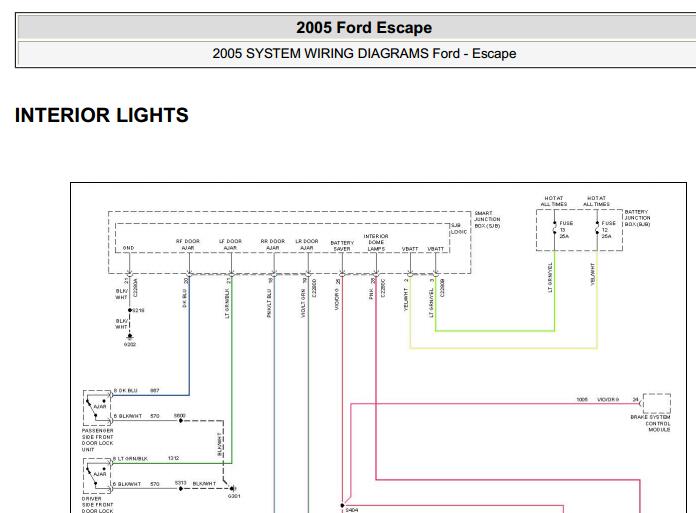Click the passenger side door AJAR switch symbol
The image size is (696, 513).
[97, 406]
